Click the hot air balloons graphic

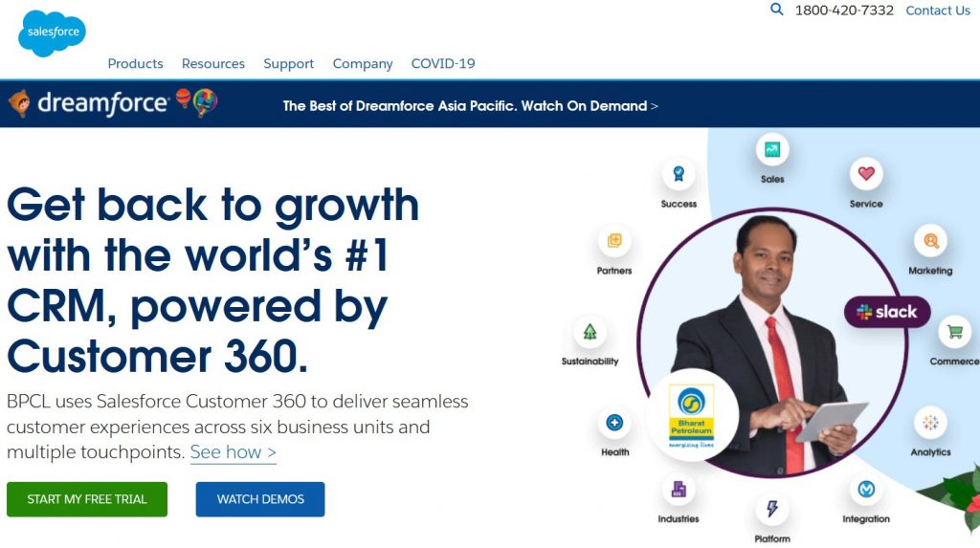pyautogui.click(x=196, y=101)
